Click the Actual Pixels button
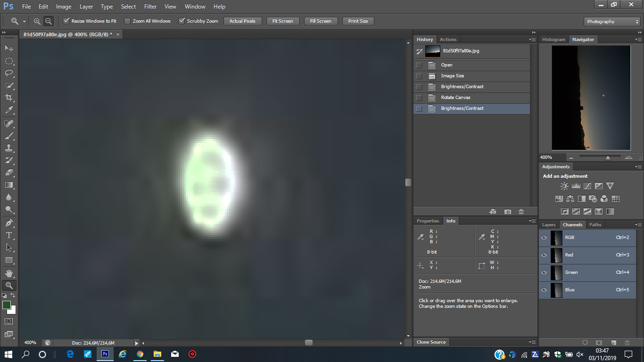 (242, 21)
